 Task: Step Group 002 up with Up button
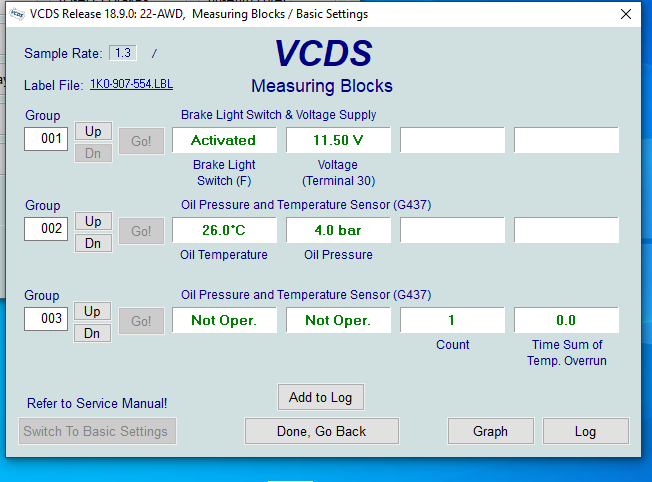pos(93,221)
